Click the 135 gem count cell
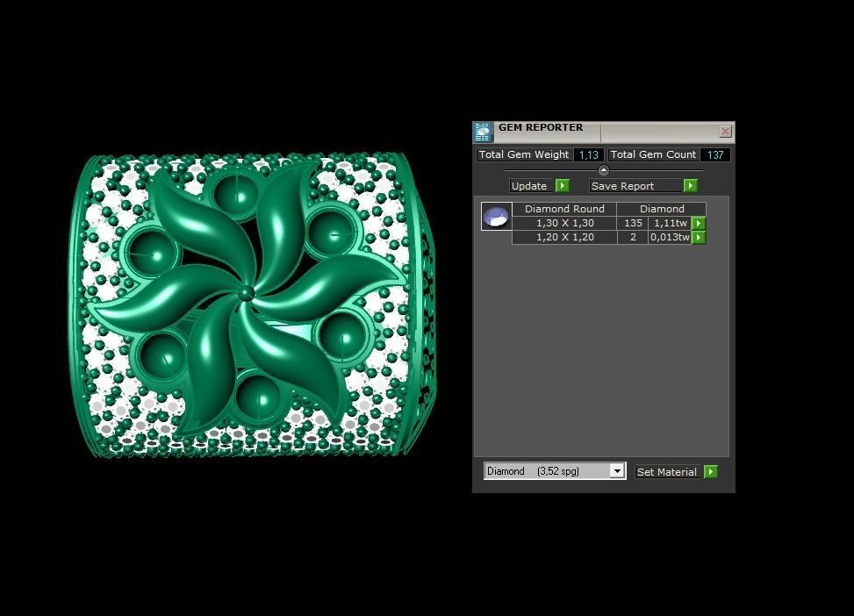The width and height of the screenshot is (854, 616). 633,223
